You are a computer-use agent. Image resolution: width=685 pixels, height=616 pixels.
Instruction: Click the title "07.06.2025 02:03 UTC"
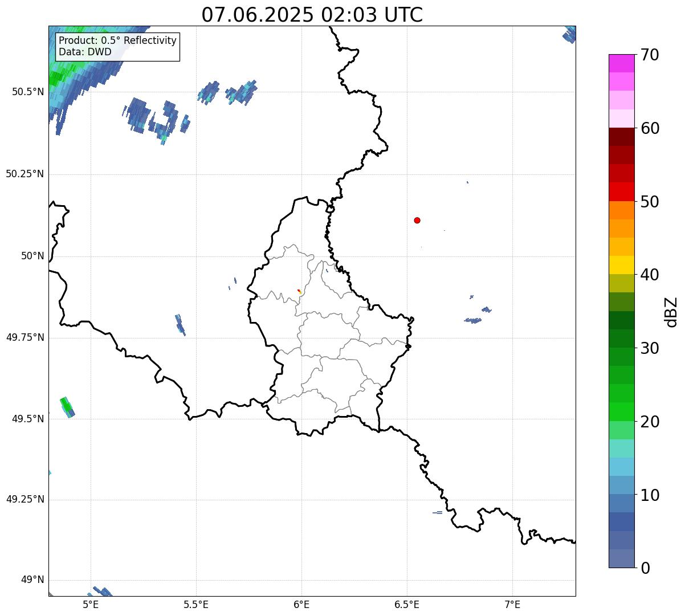coord(312,15)
